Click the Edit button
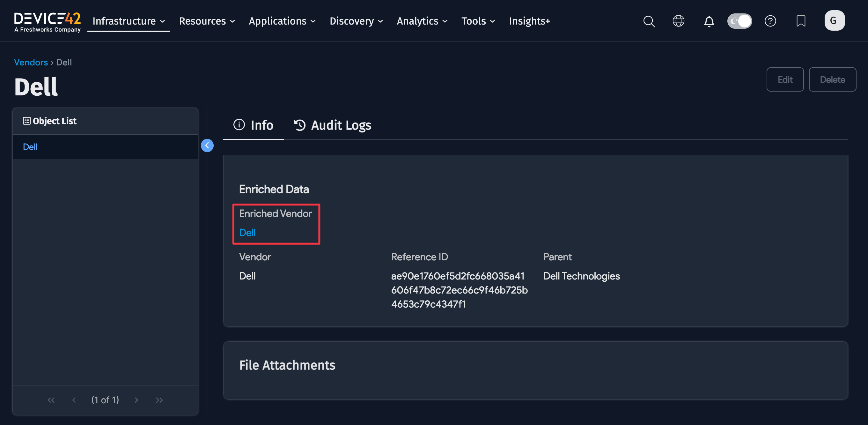 785,79
